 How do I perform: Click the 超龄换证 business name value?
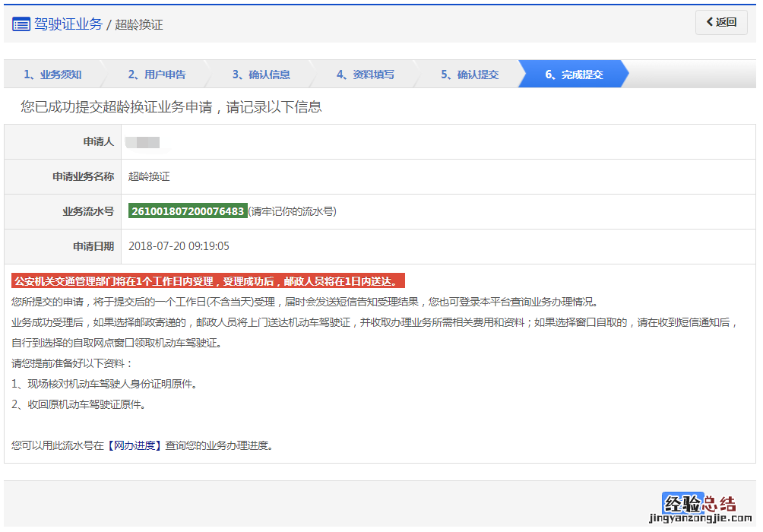click(149, 176)
